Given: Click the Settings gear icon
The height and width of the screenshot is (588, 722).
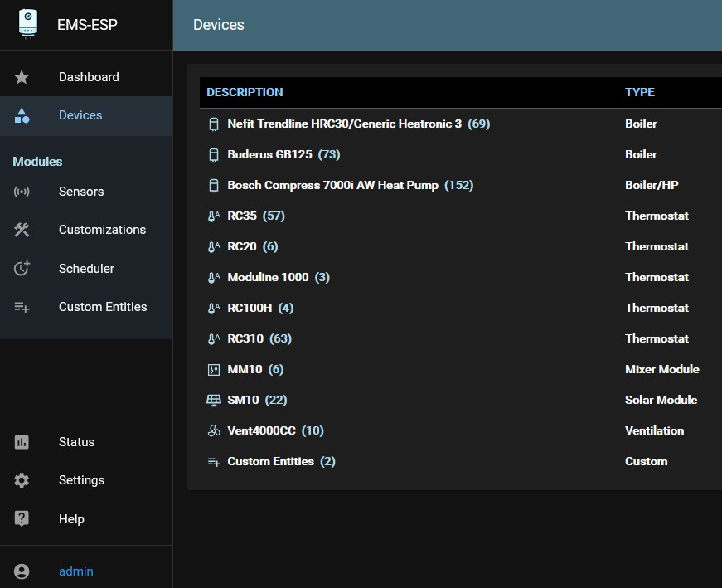Looking at the screenshot, I should tap(22, 480).
